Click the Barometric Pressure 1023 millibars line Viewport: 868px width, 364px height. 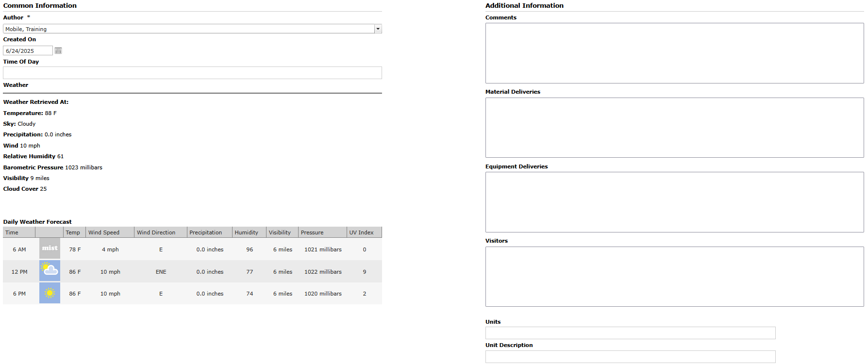point(53,167)
